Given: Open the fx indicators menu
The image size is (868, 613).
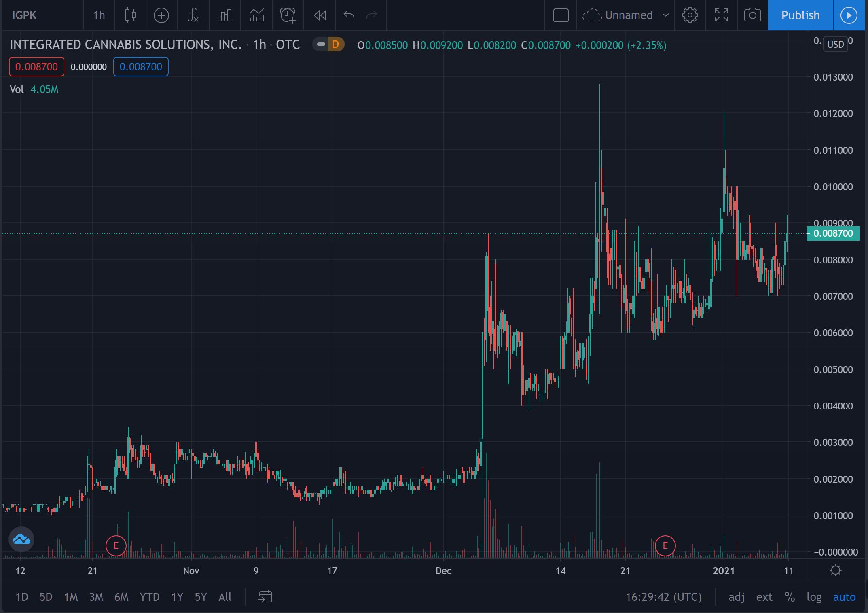Looking at the screenshot, I should (x=193, y=15).
